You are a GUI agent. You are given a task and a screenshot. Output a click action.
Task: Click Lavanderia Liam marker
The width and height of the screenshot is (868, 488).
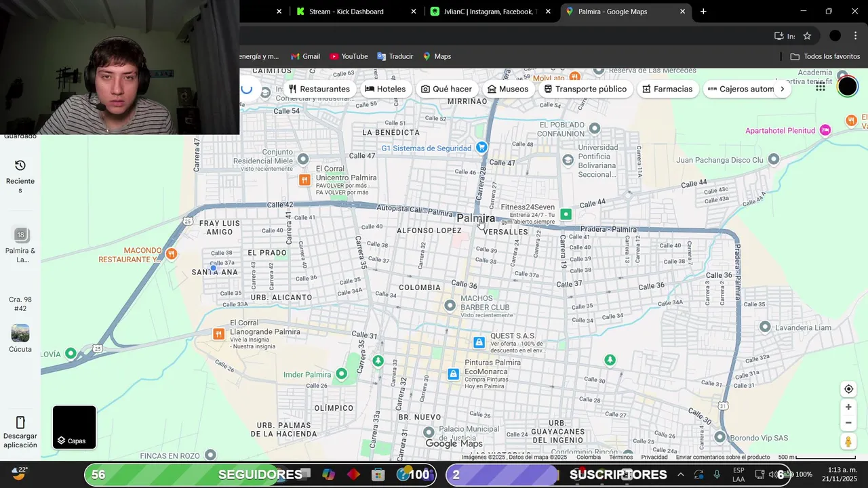pyautogui.click(x=765, y=327)
